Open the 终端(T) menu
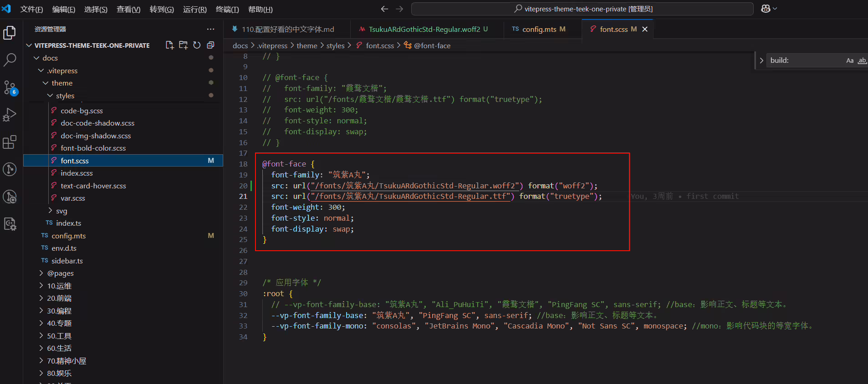The image size is (868, 384). [227, 9]
